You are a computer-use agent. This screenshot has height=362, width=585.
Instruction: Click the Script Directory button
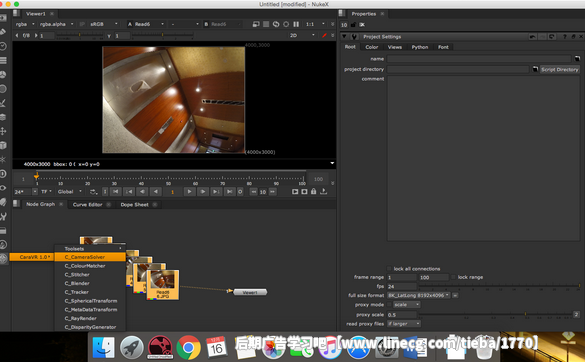point(560,69)
